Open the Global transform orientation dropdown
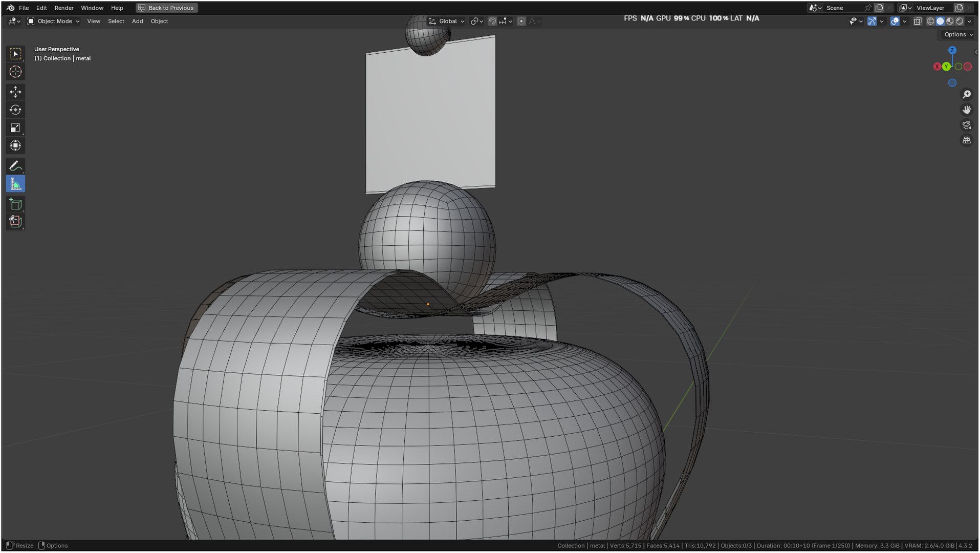The image size is (980, 553). (446, 21)
